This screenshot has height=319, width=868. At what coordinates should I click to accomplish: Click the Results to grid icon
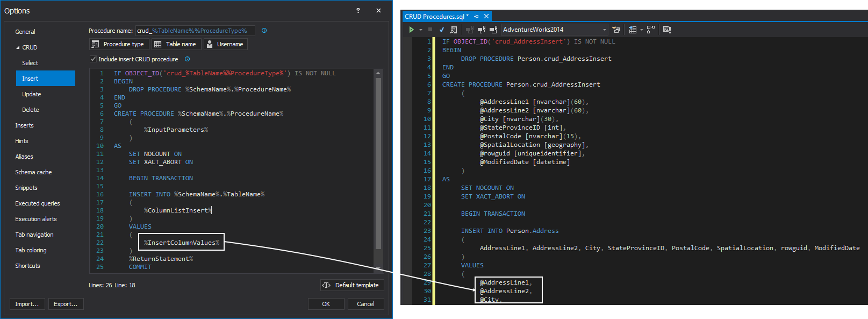coord(633,30)
